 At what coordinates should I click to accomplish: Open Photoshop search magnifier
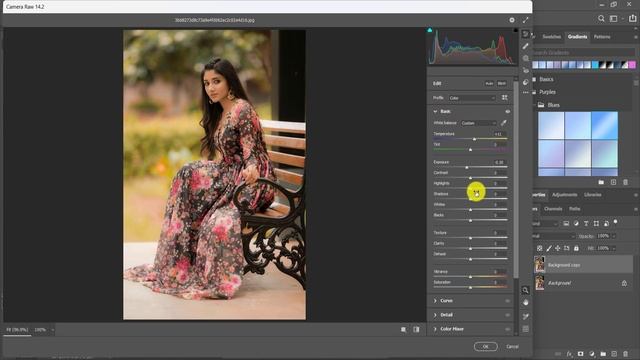coord(601,18)
